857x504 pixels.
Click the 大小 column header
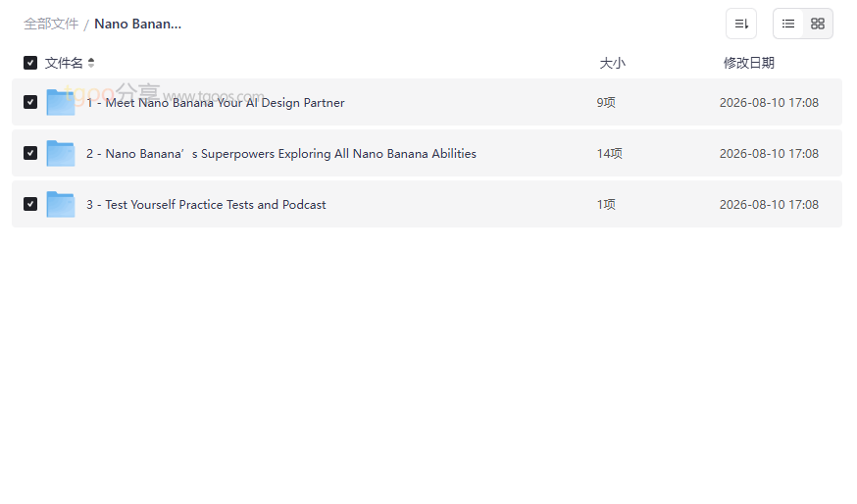tap(612, 63)
